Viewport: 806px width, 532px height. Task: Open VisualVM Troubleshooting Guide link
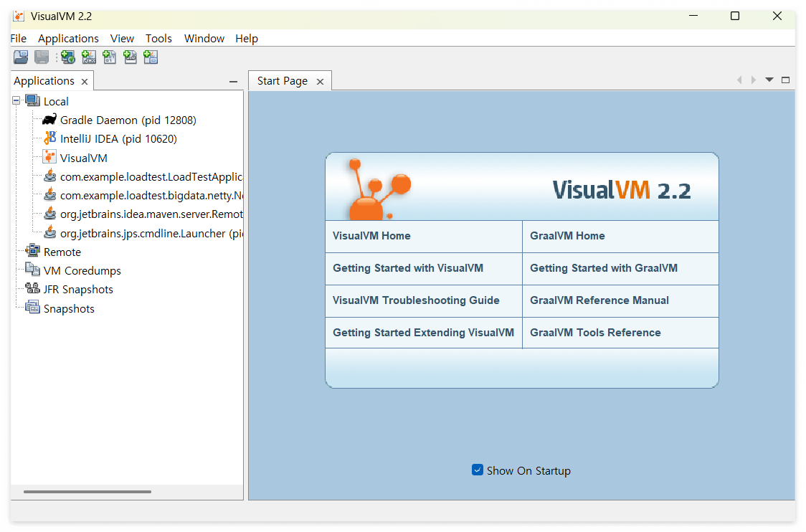click(x=417, y=300)
